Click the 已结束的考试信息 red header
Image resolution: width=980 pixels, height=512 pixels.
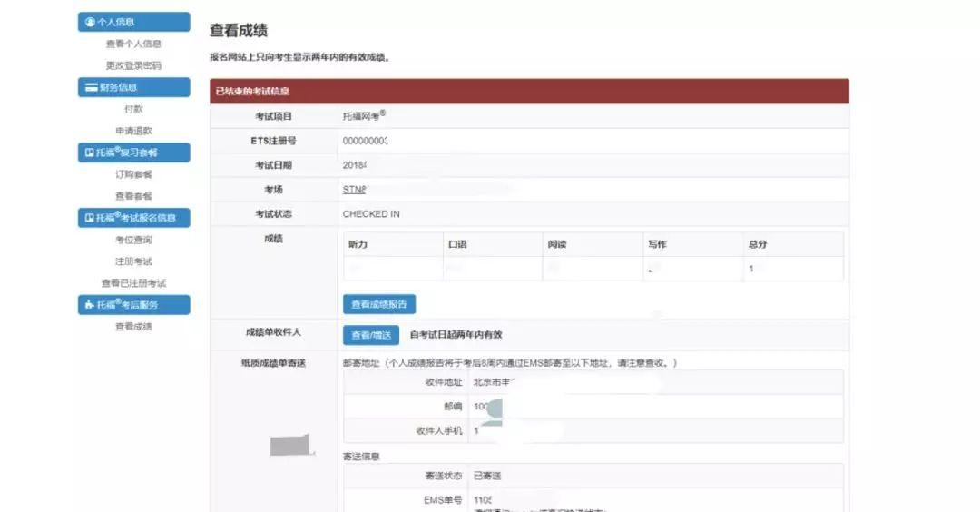[x=529, y=92]
